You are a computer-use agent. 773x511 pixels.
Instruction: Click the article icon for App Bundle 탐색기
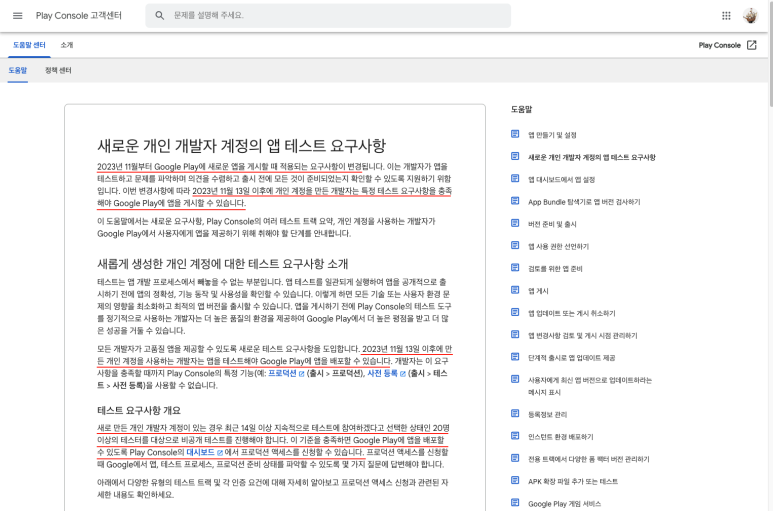(515, 201)
